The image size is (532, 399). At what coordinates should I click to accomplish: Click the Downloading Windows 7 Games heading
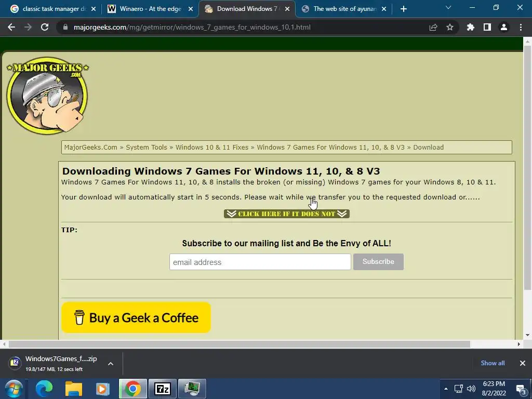coord(221,171)
